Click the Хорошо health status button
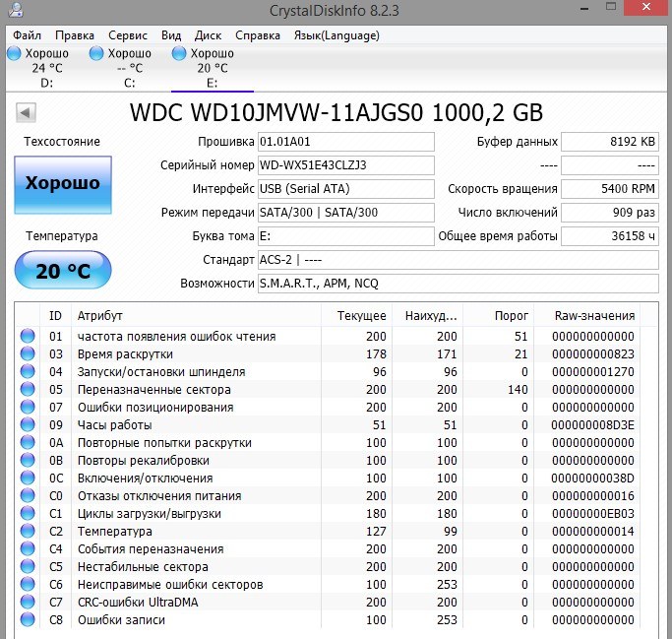The height and width of the screenshot is (639, 672). pyautogui.click(x=62, y=183)
